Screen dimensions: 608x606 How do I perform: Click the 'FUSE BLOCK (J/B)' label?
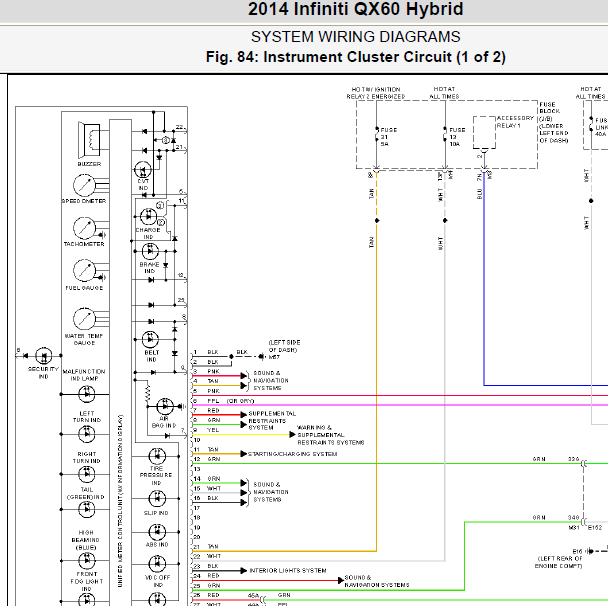click(549, 112)
